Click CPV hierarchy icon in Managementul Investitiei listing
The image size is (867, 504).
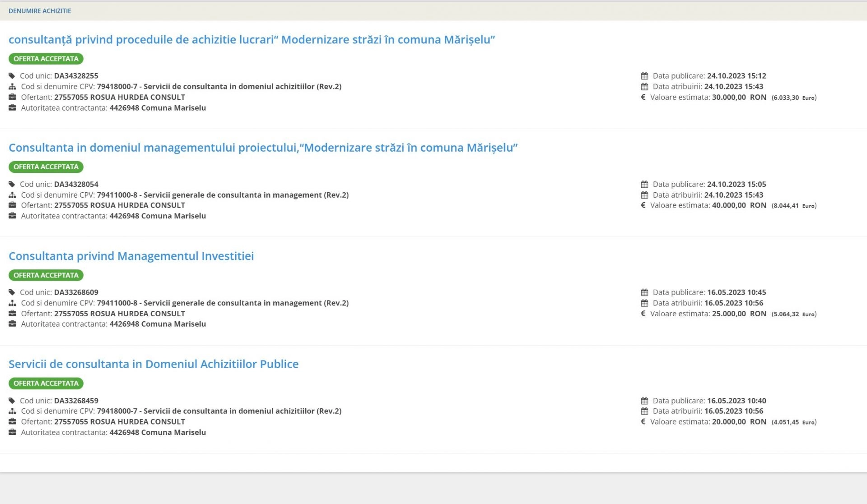pos(12,303)
